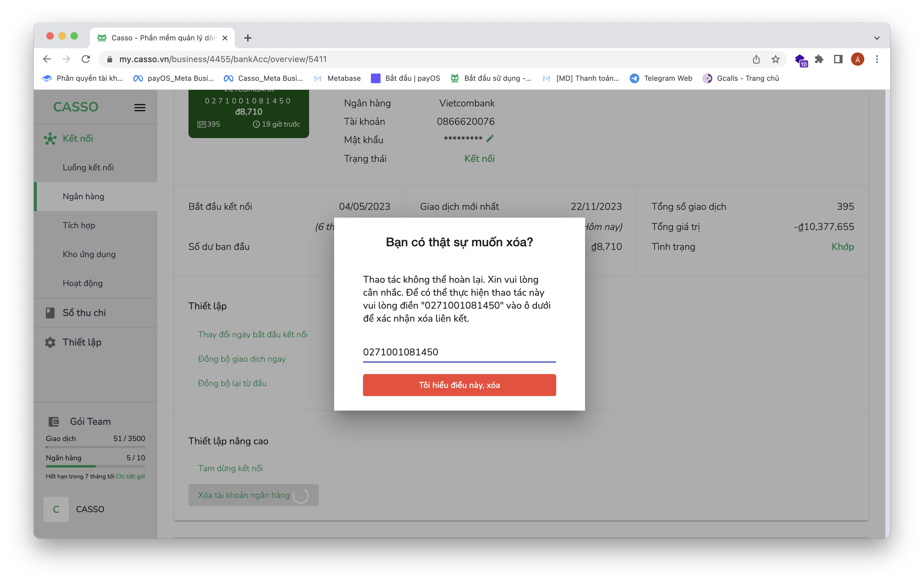Select Luồng kết nối in the sidebar
This screenshot has height=583, width=924.
click(x=88, y=167)
